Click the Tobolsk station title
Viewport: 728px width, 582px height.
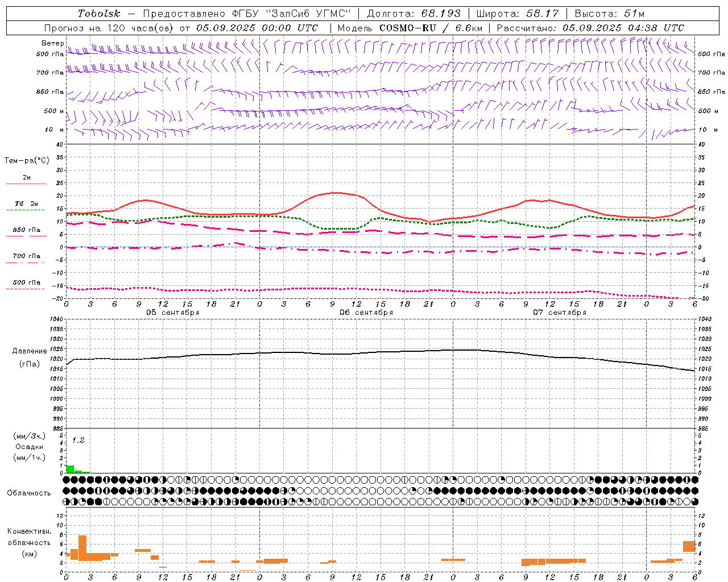click(x=99, y=14)
